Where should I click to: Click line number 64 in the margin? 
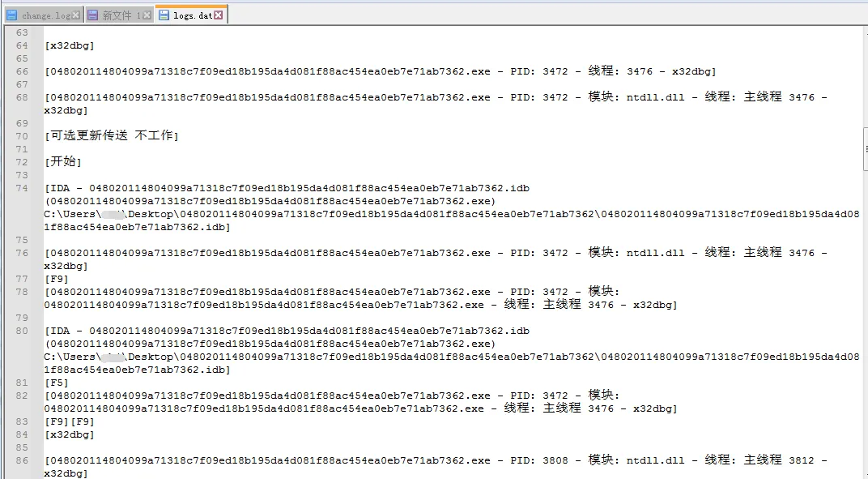point(22,45)
